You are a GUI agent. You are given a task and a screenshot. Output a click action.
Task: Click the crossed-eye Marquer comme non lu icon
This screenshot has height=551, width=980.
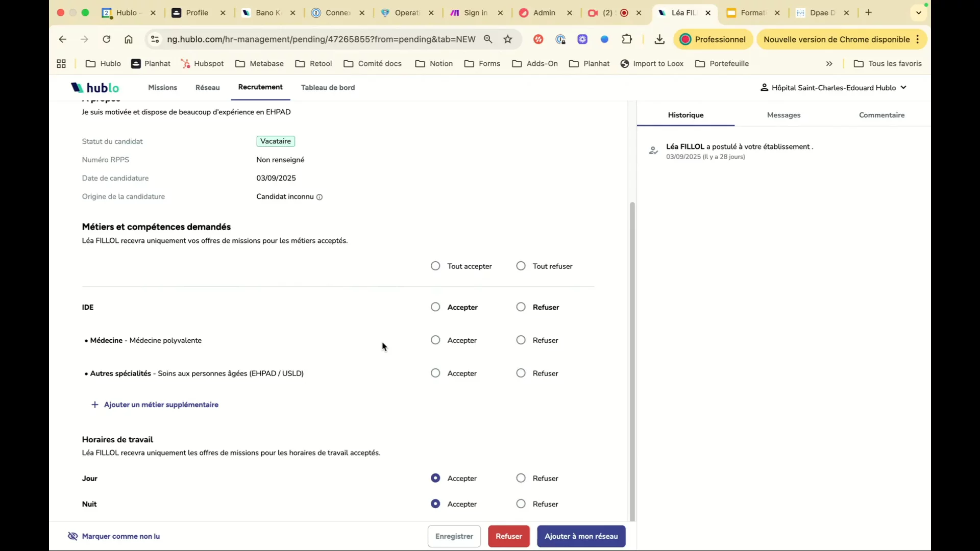[73, 536]
